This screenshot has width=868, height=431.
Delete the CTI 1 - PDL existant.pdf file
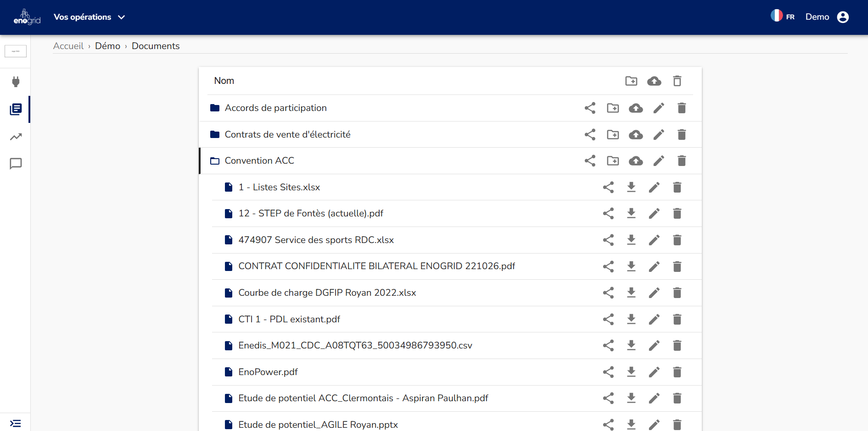tap(677, 319)
